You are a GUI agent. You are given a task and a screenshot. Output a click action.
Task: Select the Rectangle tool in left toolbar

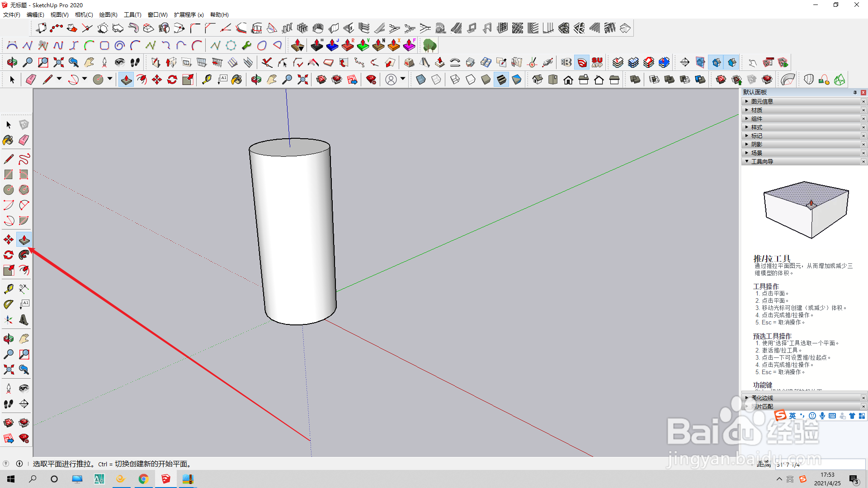point(9,174)
